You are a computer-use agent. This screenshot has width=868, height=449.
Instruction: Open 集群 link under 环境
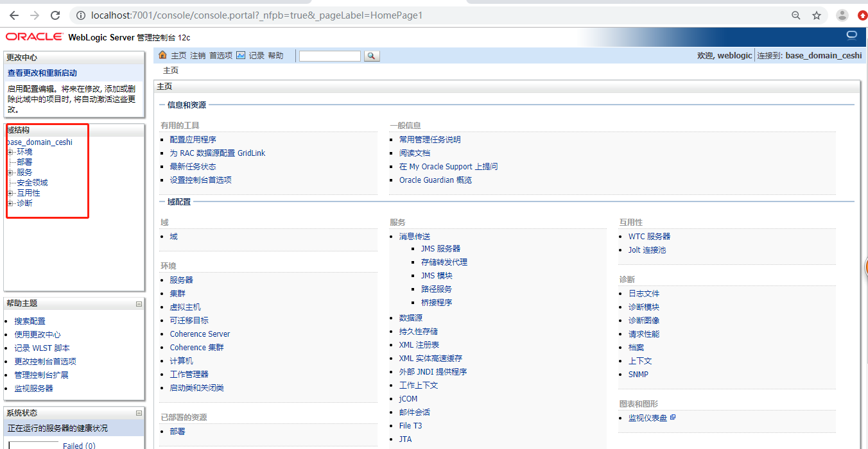click(178, 294)
